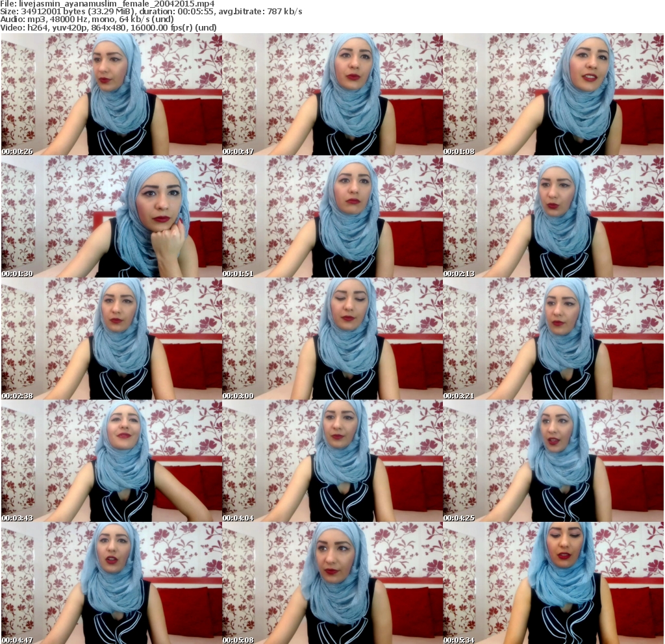Screen dimensions: 665x644
Task: Open the thumbnail frame stamped 00:00:26
Action: click(x=111, y=94)
